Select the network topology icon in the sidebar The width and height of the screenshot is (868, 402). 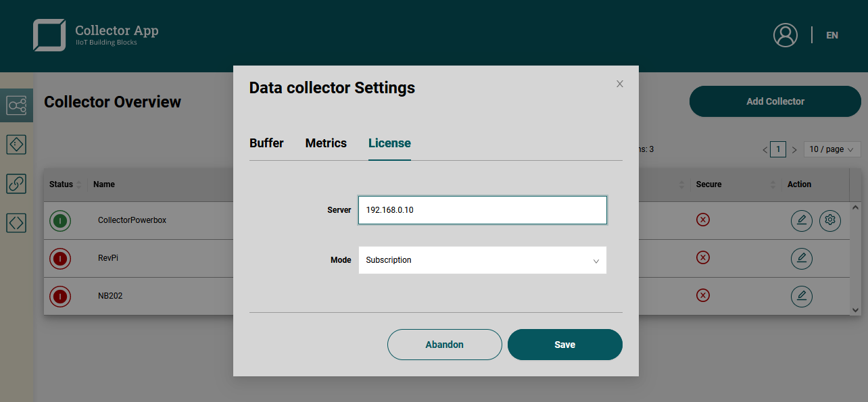[16, 105]
